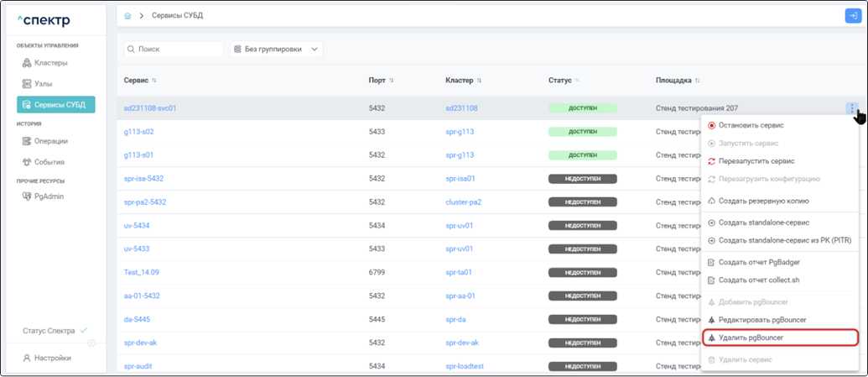Go to События in the sidebar
Image resolution: width=868 pixels, height=377 pixels.
(x=49, y=162)
